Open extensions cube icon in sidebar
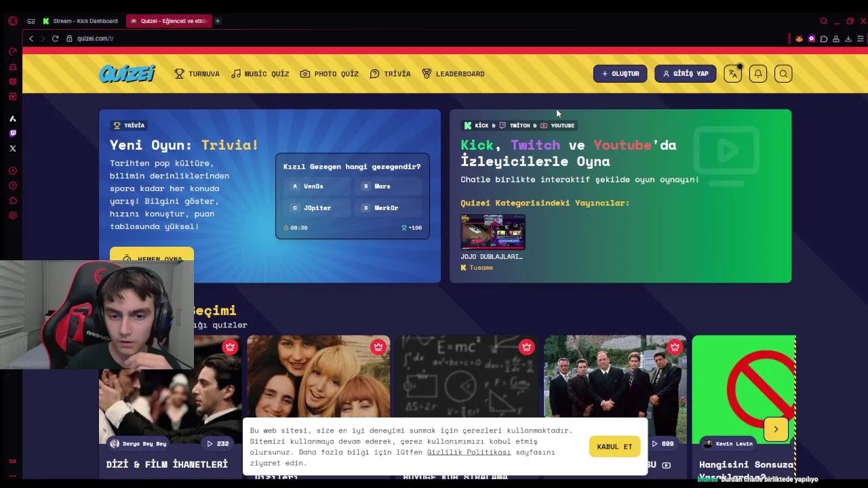868x488 pixels. 12,201
